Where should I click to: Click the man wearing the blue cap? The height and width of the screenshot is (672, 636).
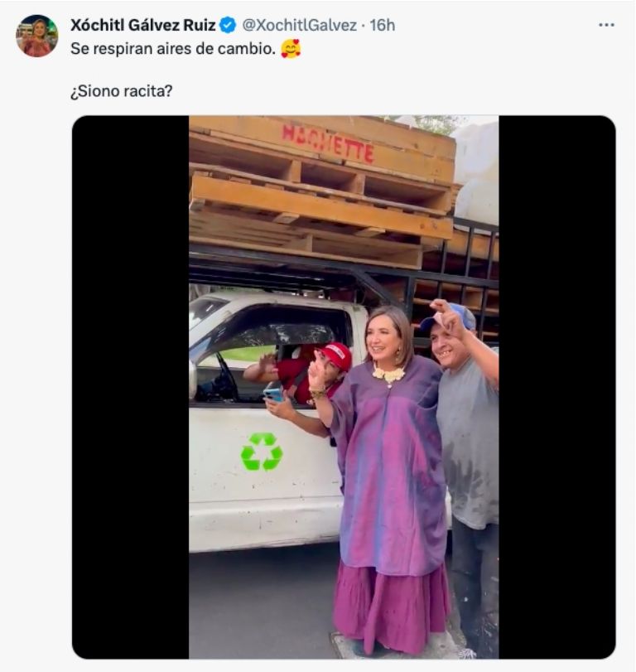[x=465, y=431]
